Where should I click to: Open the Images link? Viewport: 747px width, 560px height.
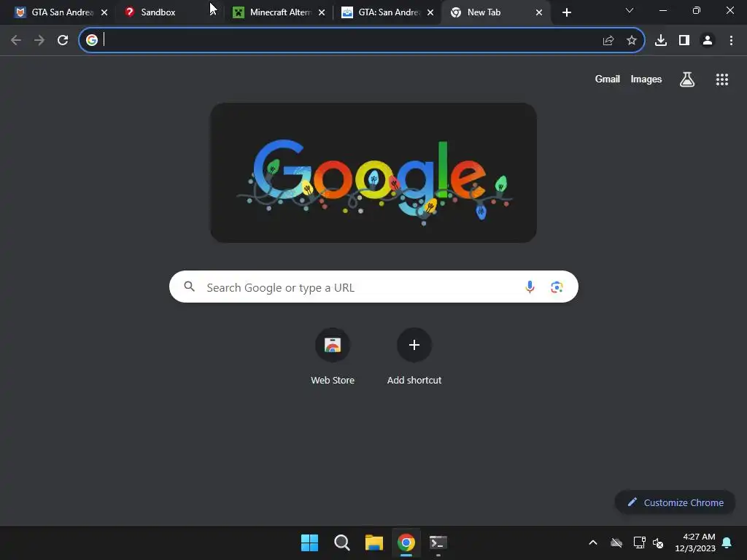646,79
